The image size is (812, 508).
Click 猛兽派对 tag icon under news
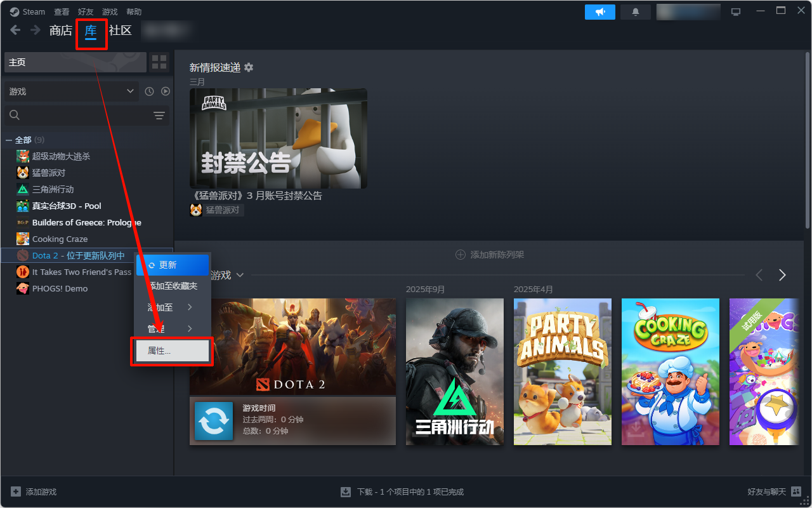tap(196, 210)
